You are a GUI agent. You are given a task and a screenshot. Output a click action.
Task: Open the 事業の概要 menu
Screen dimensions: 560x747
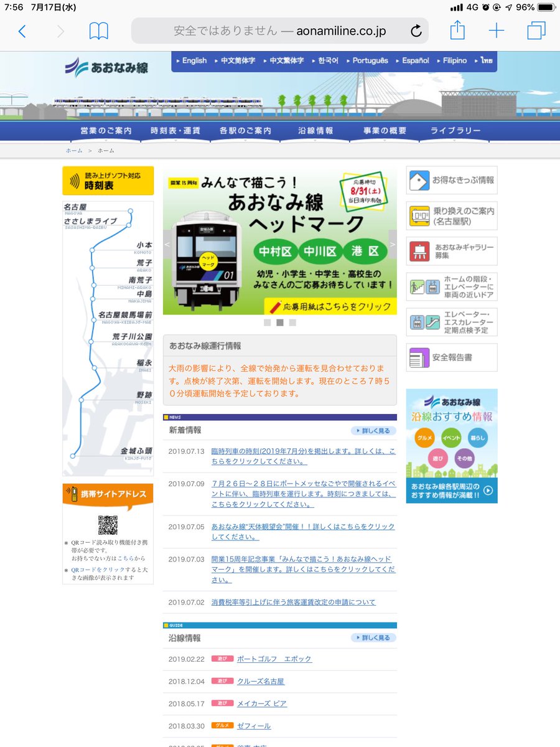(x=386, y=131)
